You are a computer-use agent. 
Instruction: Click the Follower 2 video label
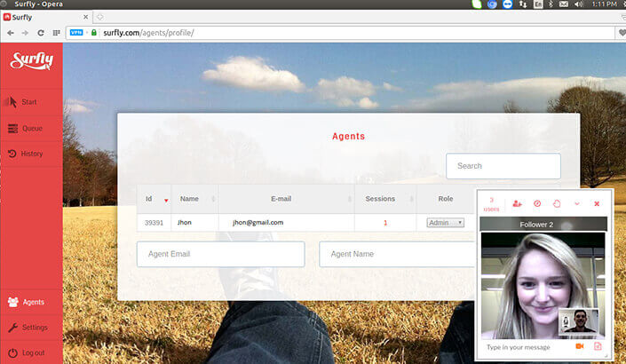point(536,225)
